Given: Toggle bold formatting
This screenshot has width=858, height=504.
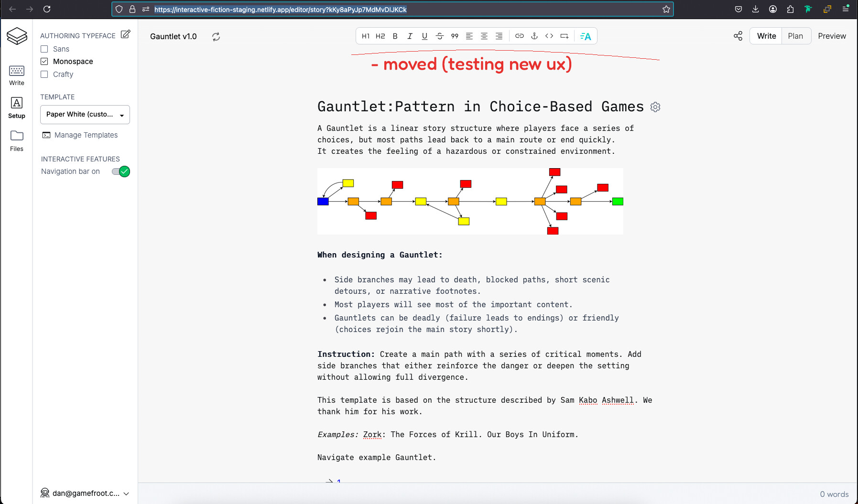Looking at the screenshot, I should click(395, 36).
